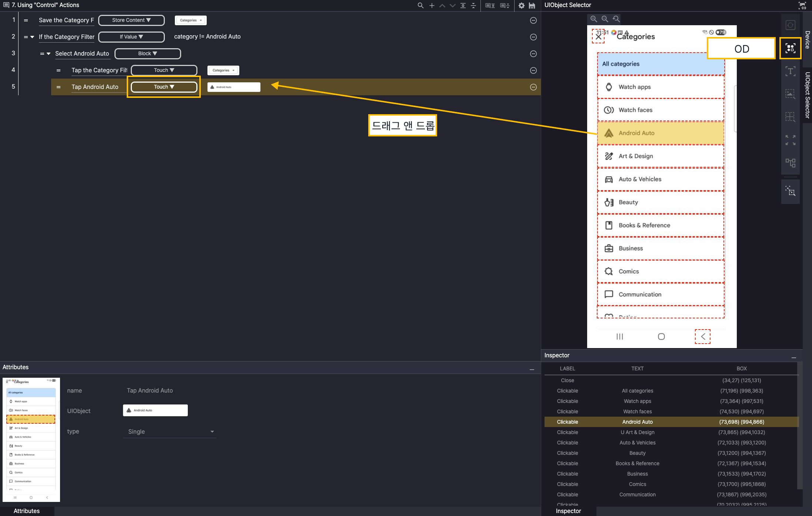Open the Store Content action dropdown
The height and width of the screenshot is (516, 812).
tap(131, 20)
